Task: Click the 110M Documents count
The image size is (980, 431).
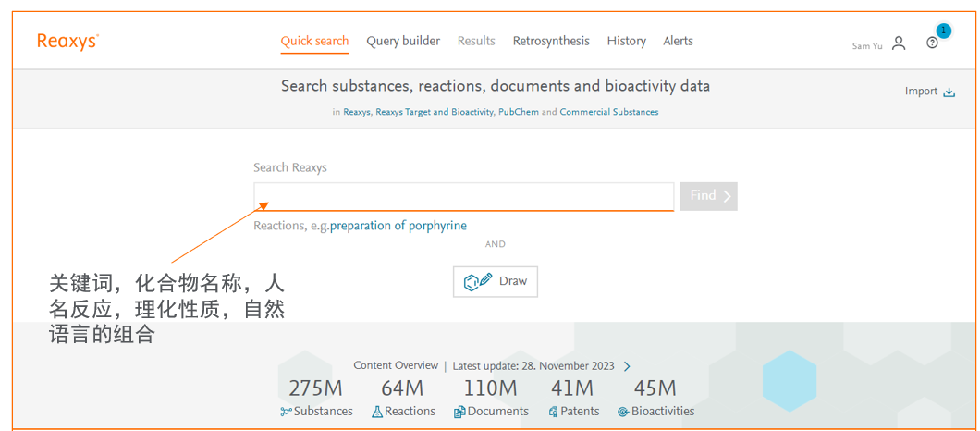Action: tap(490, 388)
